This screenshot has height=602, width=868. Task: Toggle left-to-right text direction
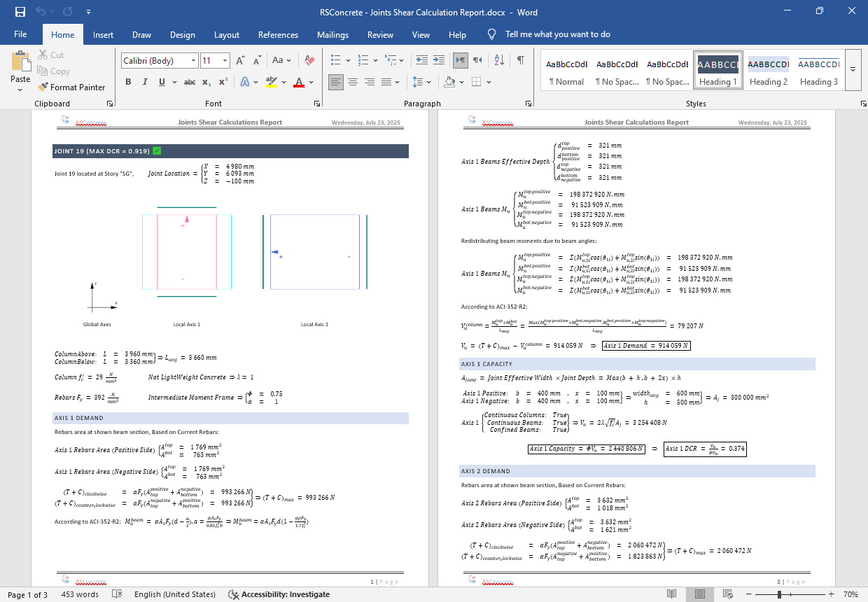(461, 61)
